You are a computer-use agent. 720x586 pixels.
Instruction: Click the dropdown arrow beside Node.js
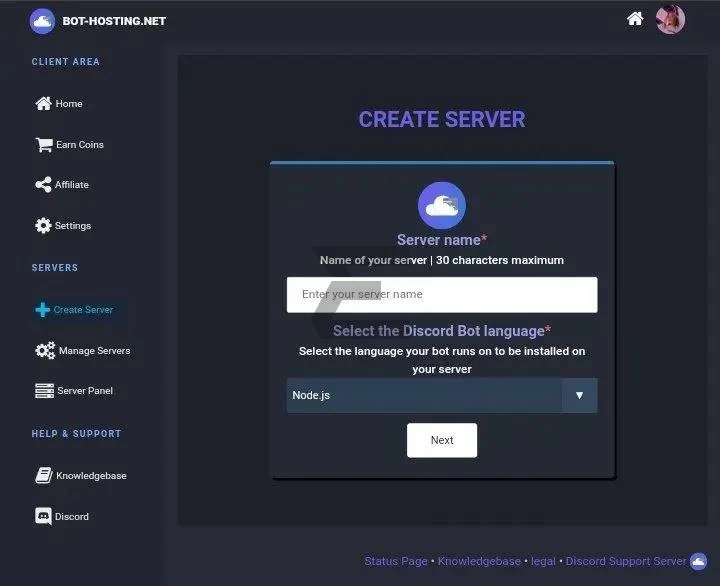coord(579,395)
